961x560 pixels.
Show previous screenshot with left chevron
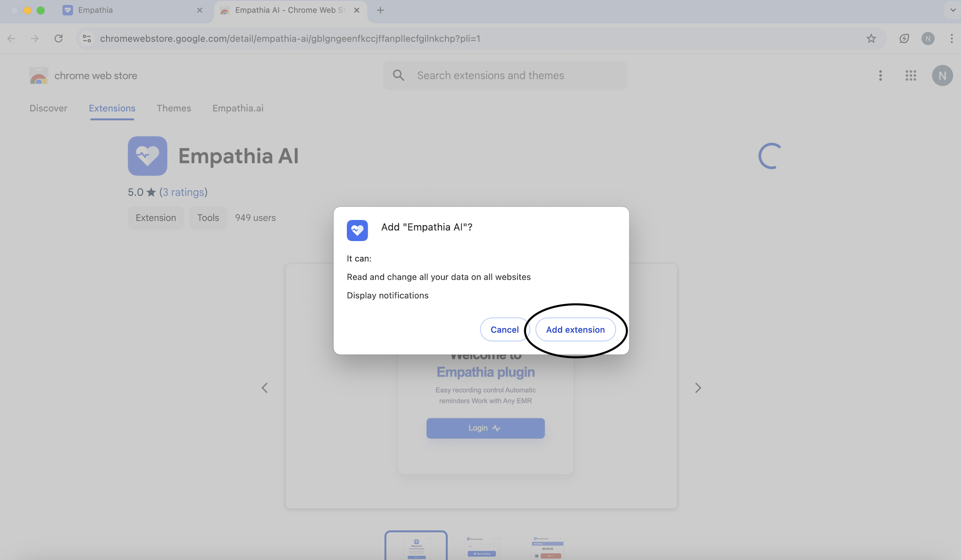(265, 388)
